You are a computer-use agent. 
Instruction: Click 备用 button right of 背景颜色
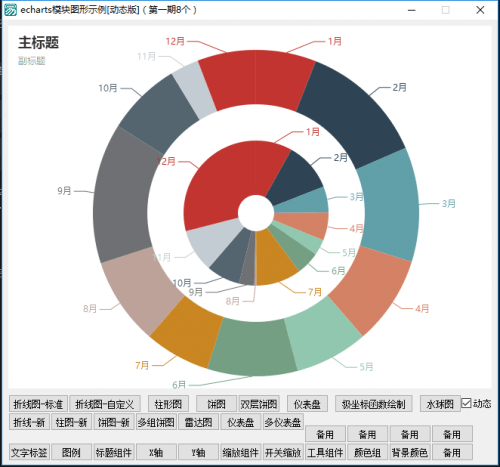click(452, 452)
